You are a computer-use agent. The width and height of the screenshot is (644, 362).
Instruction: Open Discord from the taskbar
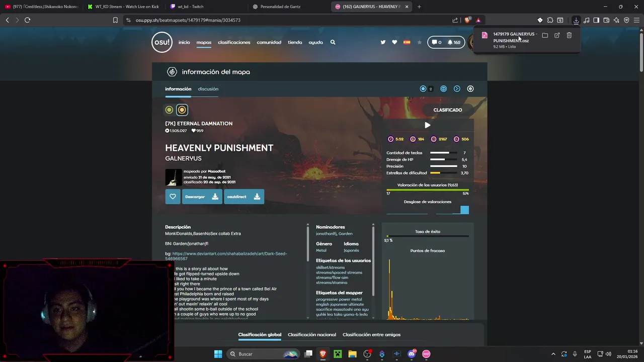pyautogui.click(x=412, y=354)
